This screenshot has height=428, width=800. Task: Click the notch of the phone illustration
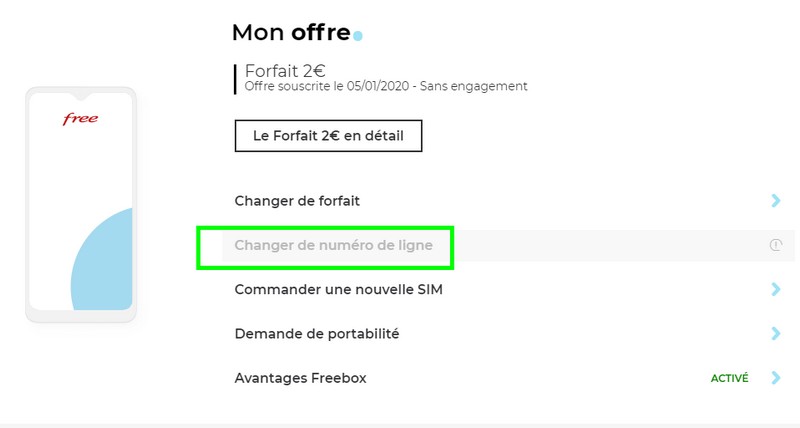point(81,96)
